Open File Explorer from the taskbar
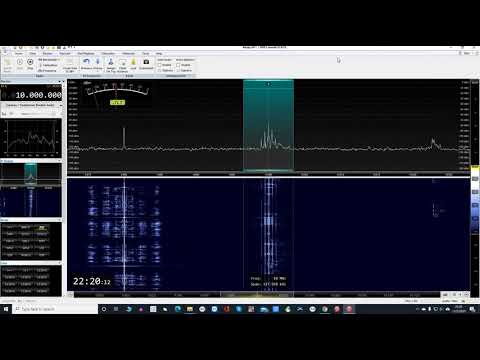The height and width of the screenshot is (360, 480). coord(190,309)
